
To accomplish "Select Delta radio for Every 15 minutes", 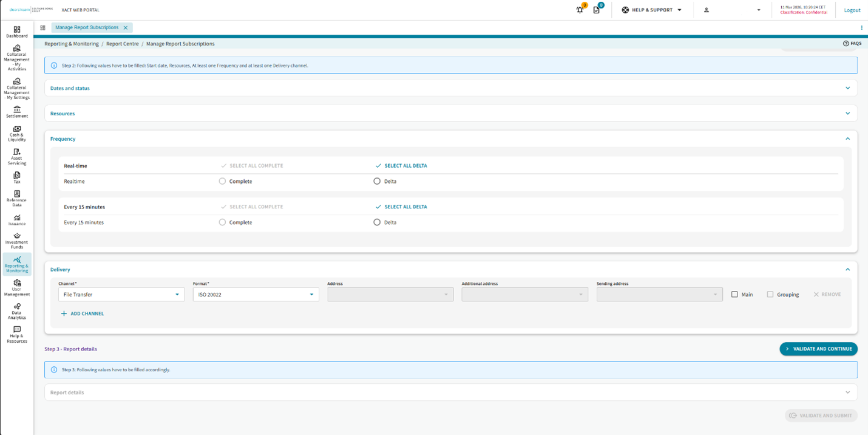I will tap(377, 222).
